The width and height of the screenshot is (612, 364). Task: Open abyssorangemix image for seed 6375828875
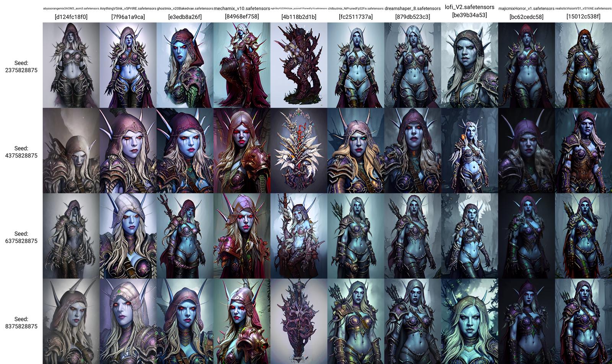(71, 236)
